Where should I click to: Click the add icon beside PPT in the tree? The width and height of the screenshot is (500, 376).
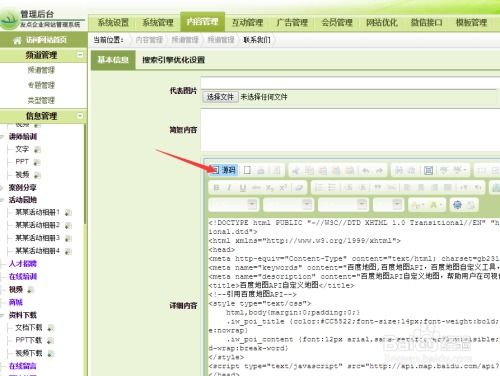37,162
